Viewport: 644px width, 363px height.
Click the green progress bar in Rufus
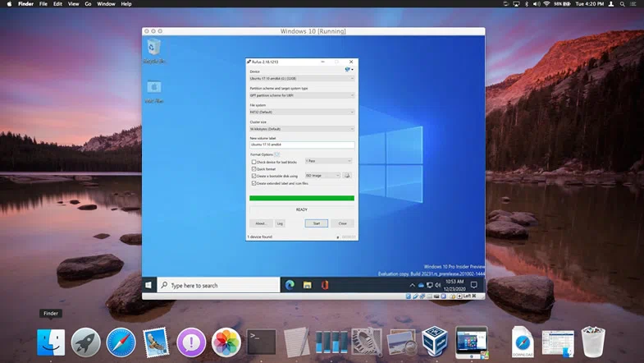(x=302, y=198)
